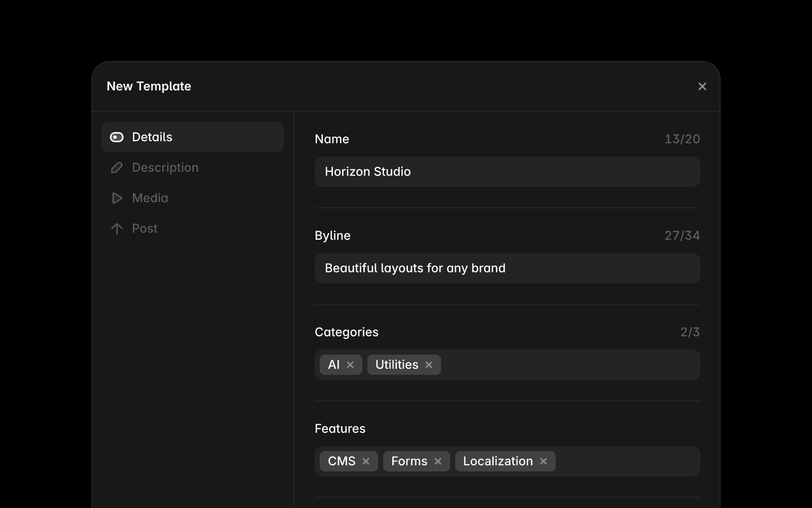Click empty area of Features tag input
Screen dimensions: 812x508
[x=627, y=461]
